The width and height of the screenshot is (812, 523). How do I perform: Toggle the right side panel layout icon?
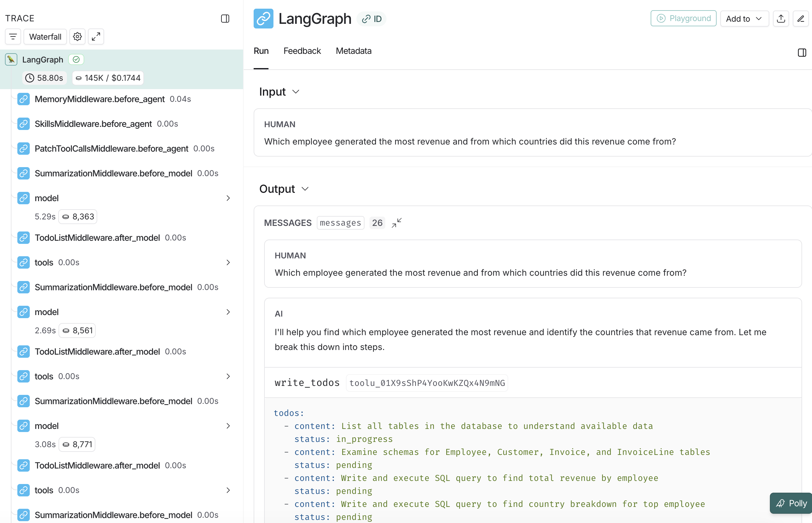click(x=802, y=52)
